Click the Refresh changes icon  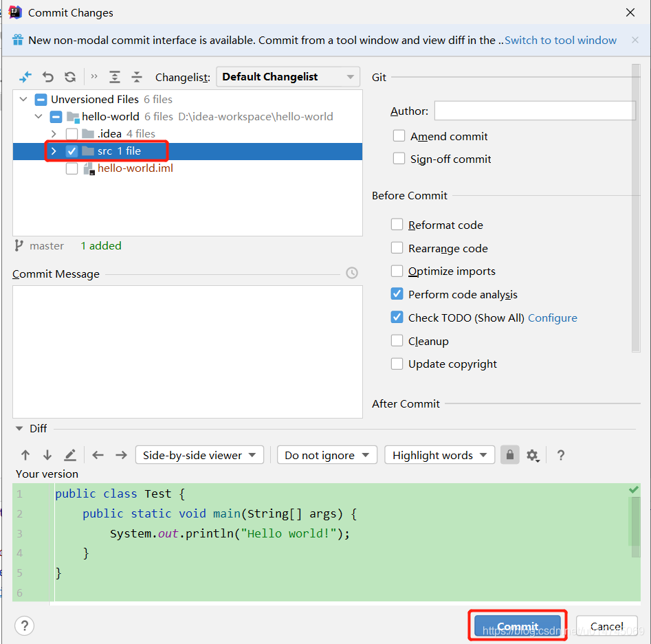(x=70, y=77)
